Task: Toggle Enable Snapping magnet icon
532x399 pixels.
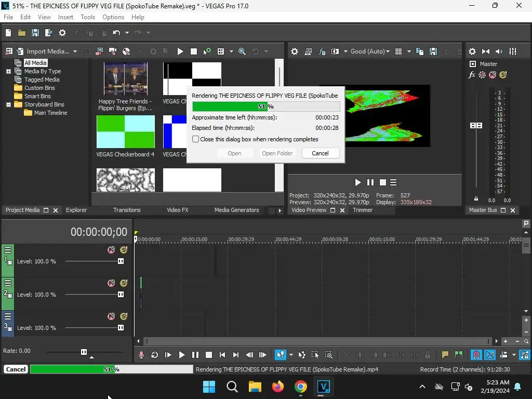Action: click(x=476, y=355)
